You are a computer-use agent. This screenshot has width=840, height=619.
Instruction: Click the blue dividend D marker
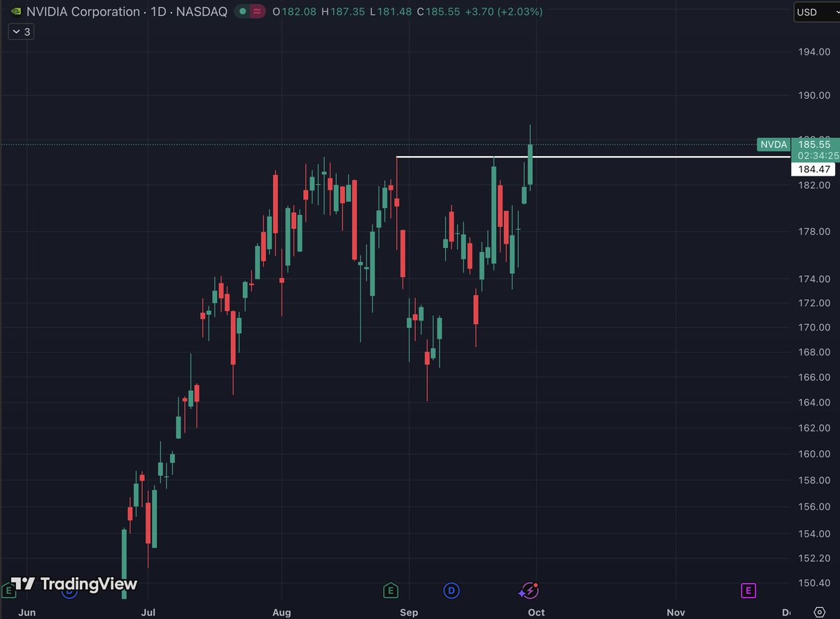pyautogui.click(x=451, y=591)
